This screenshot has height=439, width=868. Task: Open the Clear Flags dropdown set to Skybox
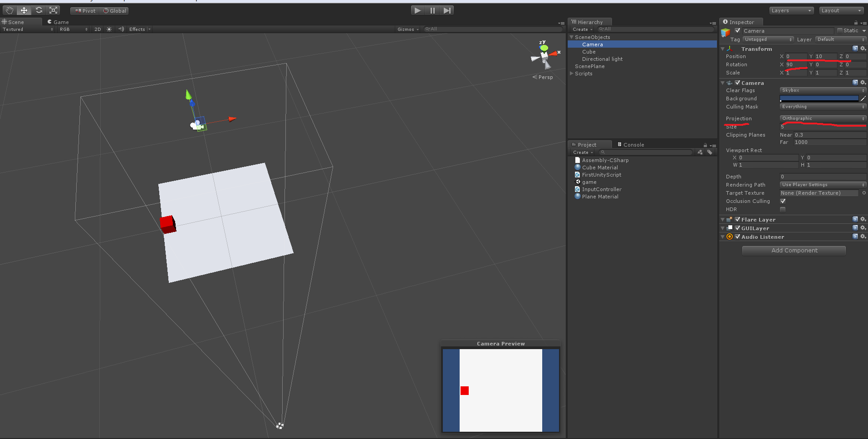822,90
